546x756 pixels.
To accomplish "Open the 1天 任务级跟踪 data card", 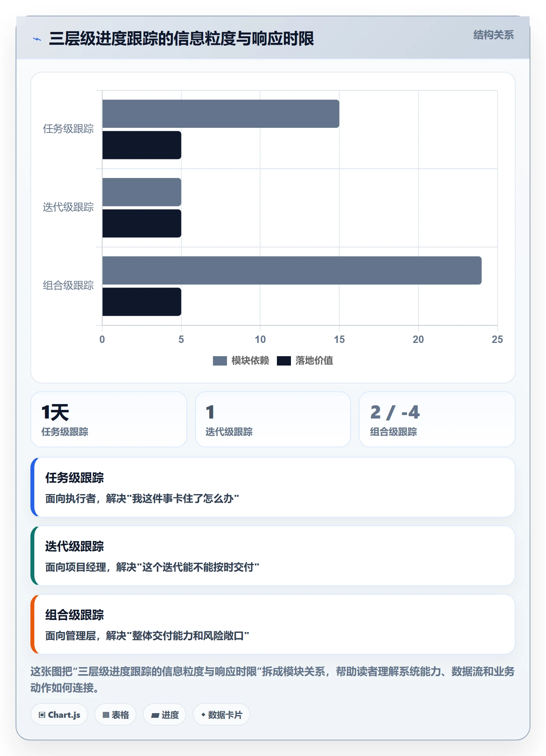I will 109,419.
